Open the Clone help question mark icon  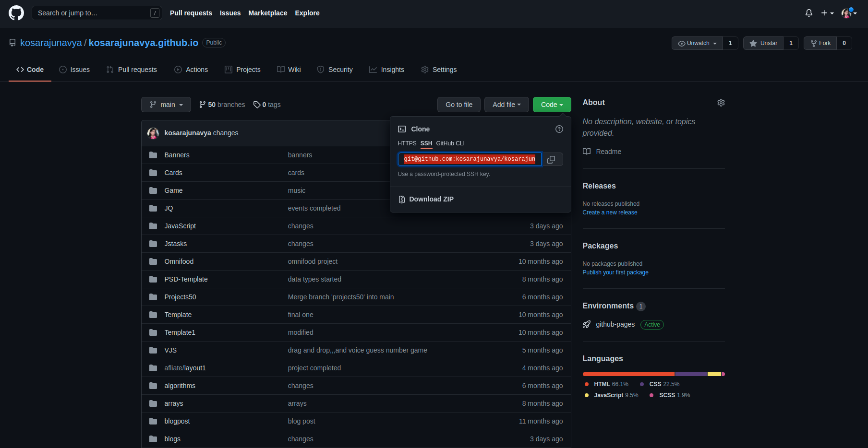point(559,129)
